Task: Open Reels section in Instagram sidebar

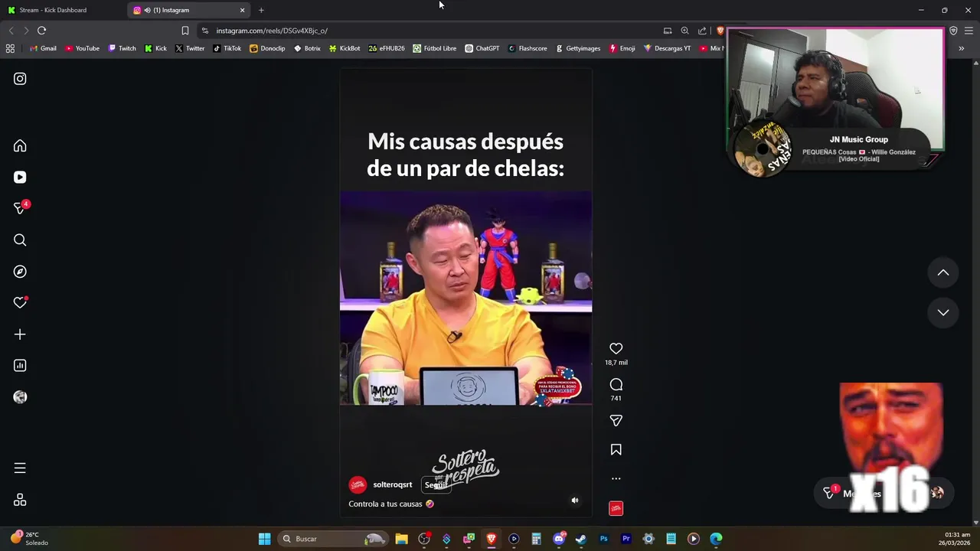Action: click(x=20, y=178)
